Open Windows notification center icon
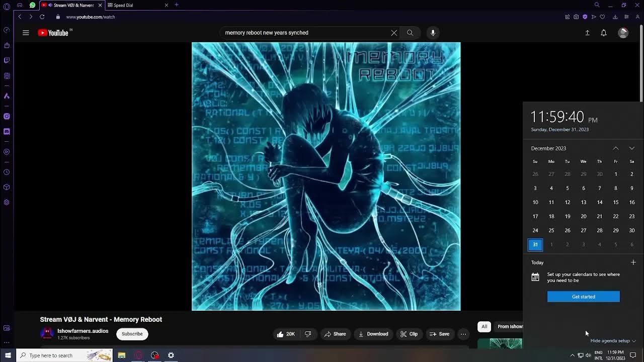Viewport: 644px width, 362px height. tap(633, 355)
